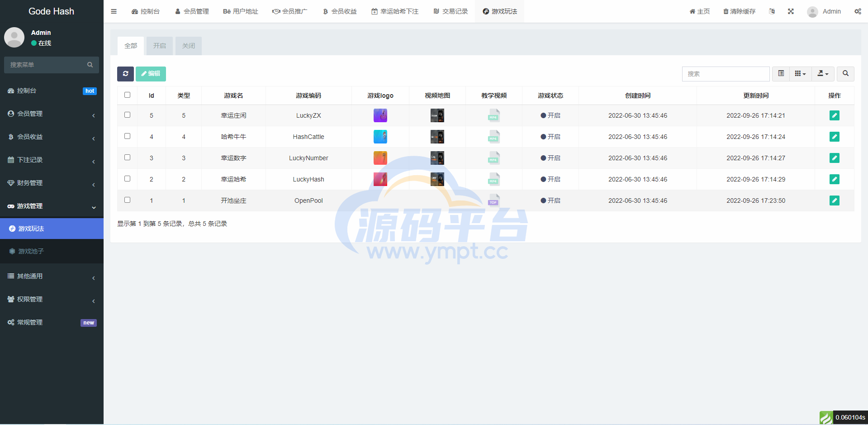Toggle game status 开启 for OpenPool
The height and width of the screenshot is (425, 868).
tap(550, 201)
